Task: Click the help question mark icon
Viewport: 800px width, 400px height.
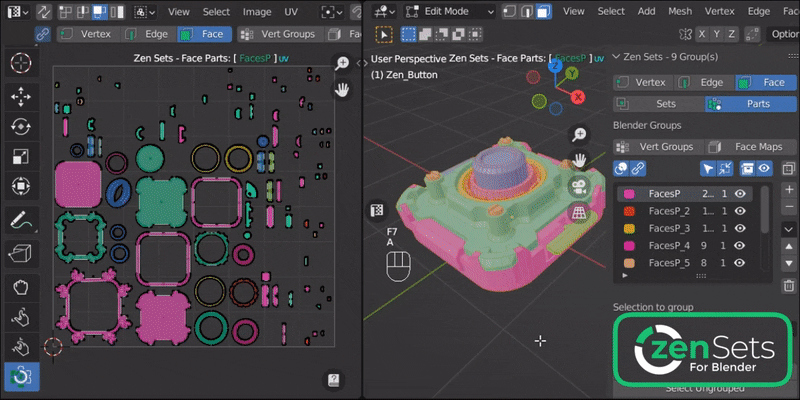Action: tap(334, 380)
